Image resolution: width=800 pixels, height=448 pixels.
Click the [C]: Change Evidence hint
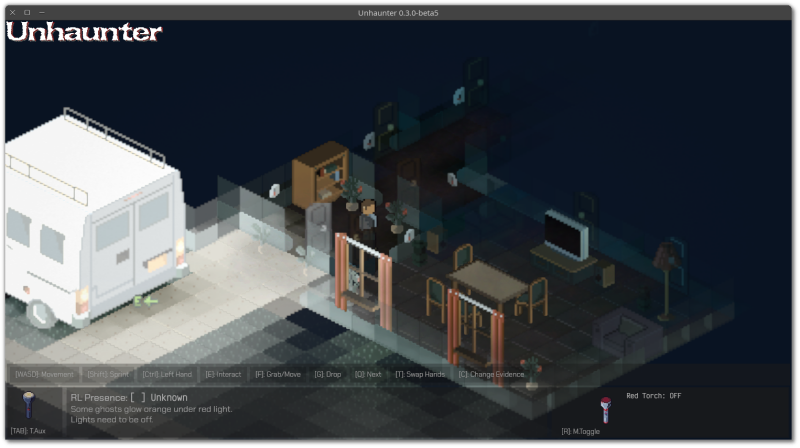pyautogui.click(x=491, y=375)
